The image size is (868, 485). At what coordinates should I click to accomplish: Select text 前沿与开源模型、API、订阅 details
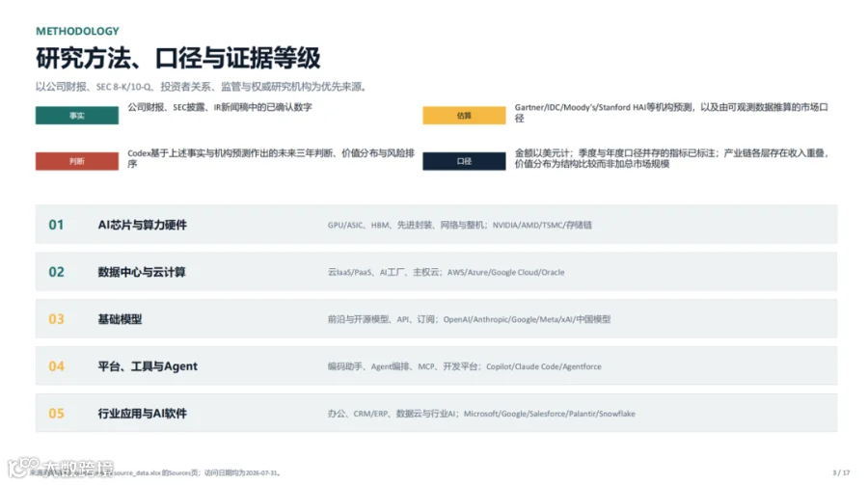pyautogui.click(x=469, y=319)
